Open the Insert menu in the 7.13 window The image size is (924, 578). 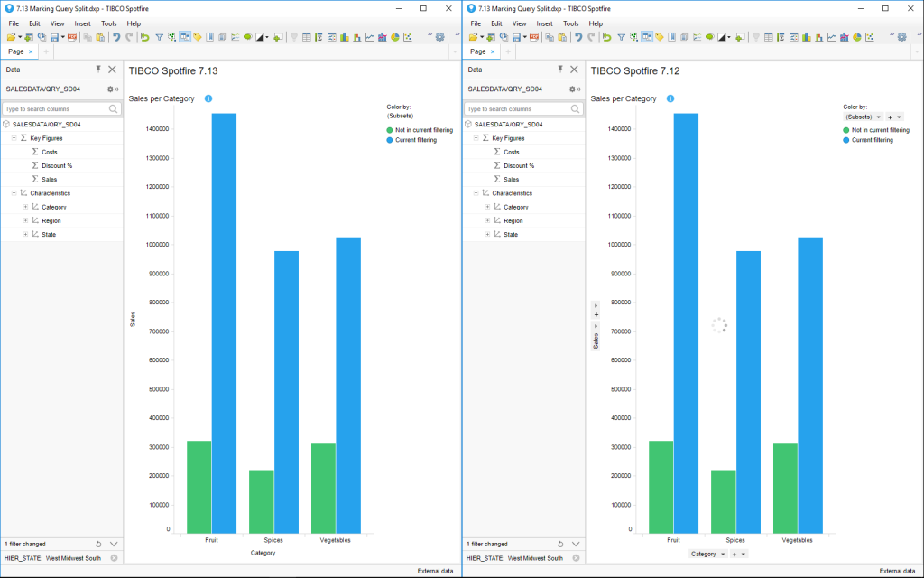[x=82, y=23]
